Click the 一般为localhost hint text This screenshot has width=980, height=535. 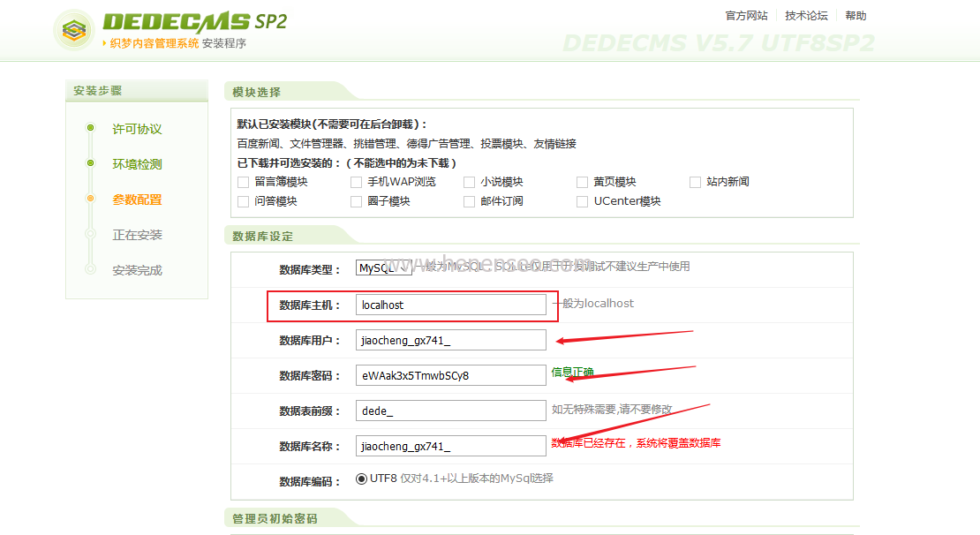point(593,303)
